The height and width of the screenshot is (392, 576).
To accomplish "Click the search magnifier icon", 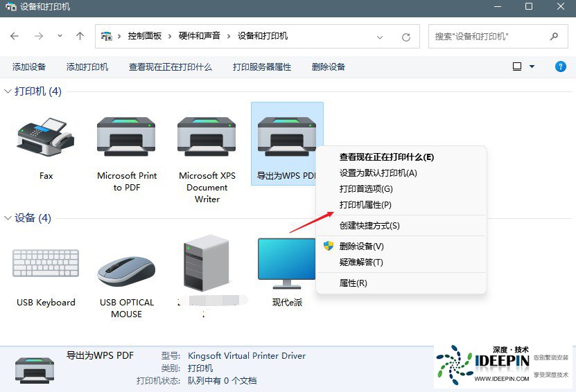I will pyautogui.click(x=554, y=36).
